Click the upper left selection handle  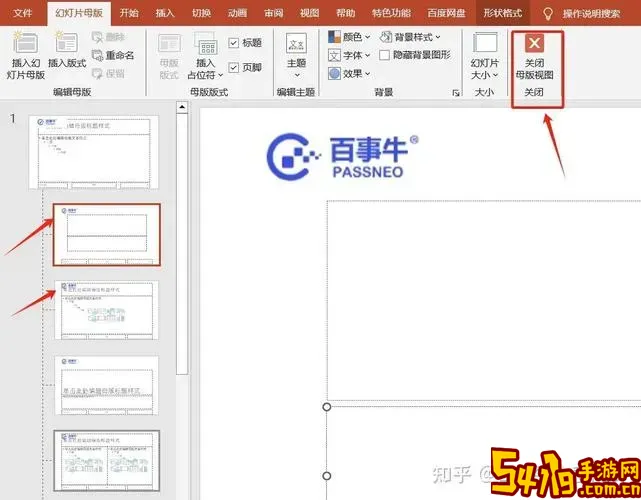(x=327, y=407)
